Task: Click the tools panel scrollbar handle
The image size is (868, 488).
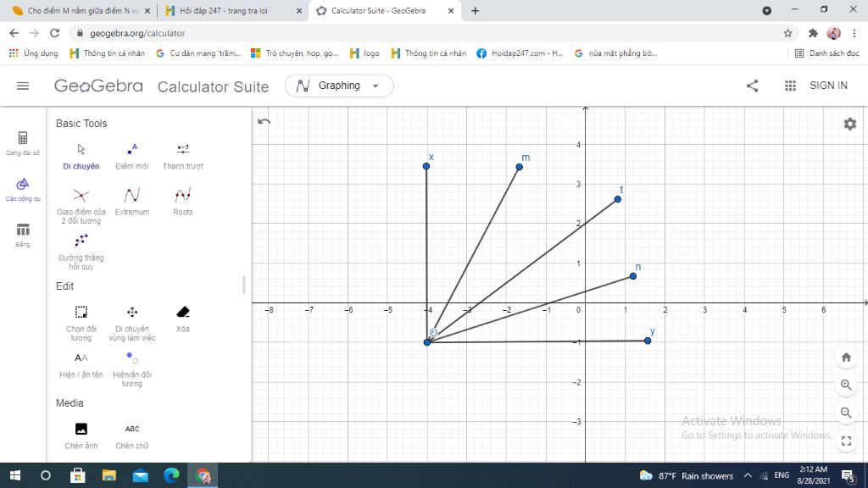Action: [x=244, y=285]
